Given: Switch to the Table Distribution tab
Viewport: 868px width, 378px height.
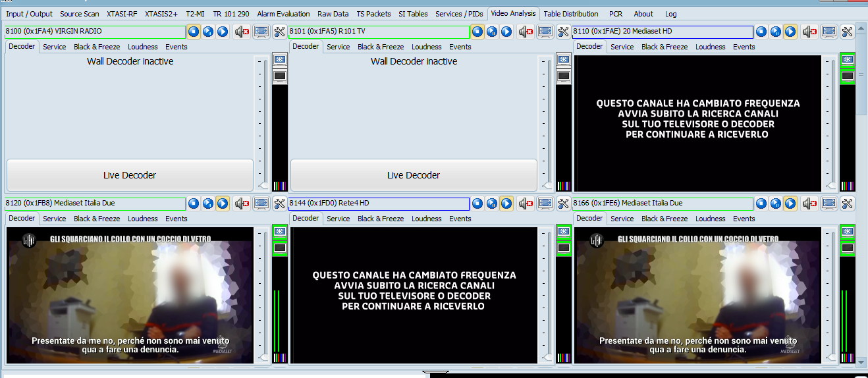Looking at the screenshot, I should (571, 14).
